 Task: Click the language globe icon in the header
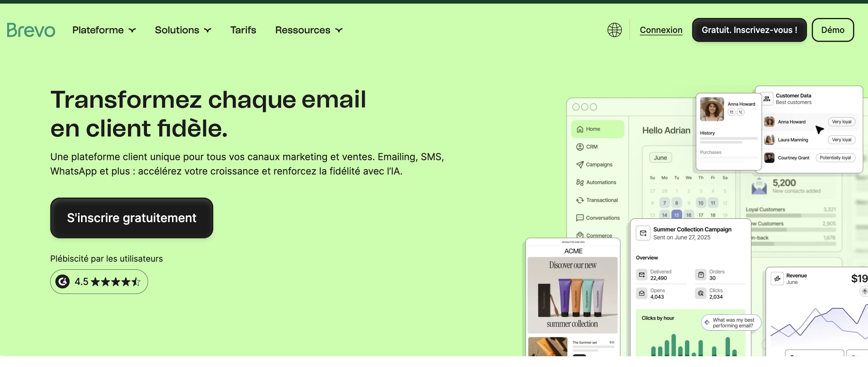pos(614,30)
